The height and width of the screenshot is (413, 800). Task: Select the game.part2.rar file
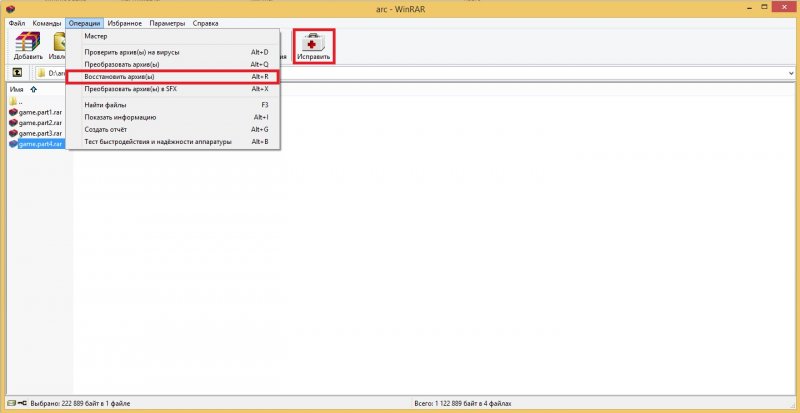pyautogui.click(x=40, y=123)
